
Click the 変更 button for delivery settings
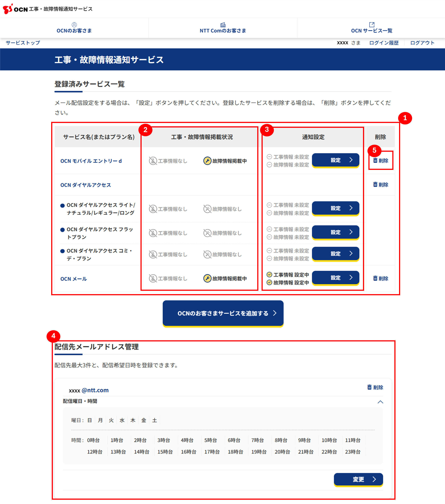click(358, 479)
